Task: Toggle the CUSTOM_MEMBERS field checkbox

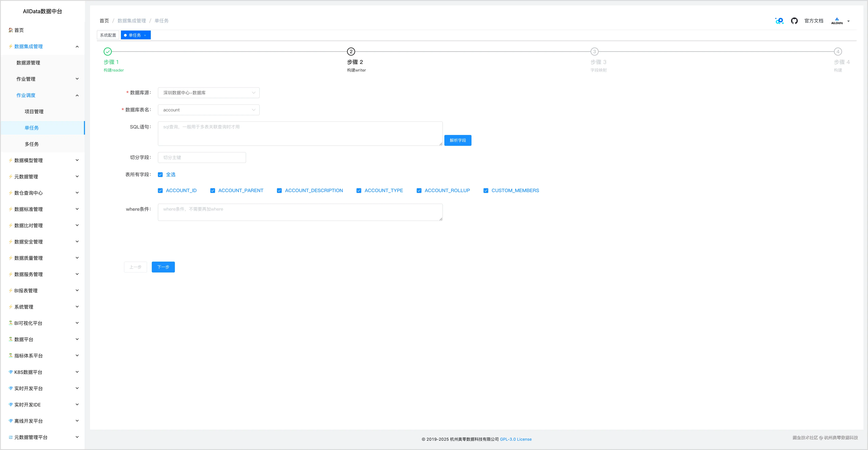Action: pos(486,191)
